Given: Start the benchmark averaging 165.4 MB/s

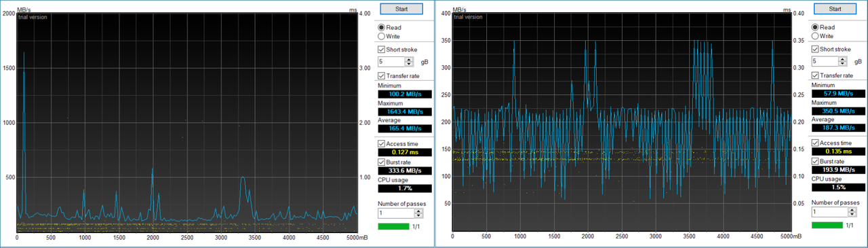Looking at the screenshot, I should click(x=401, y=9).
